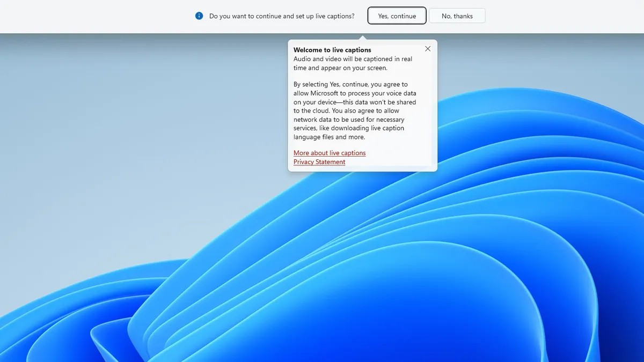Click the 'this data won't be shared' text line
Viewport: 644px width, 362px height.
click(x=354, y=102)
